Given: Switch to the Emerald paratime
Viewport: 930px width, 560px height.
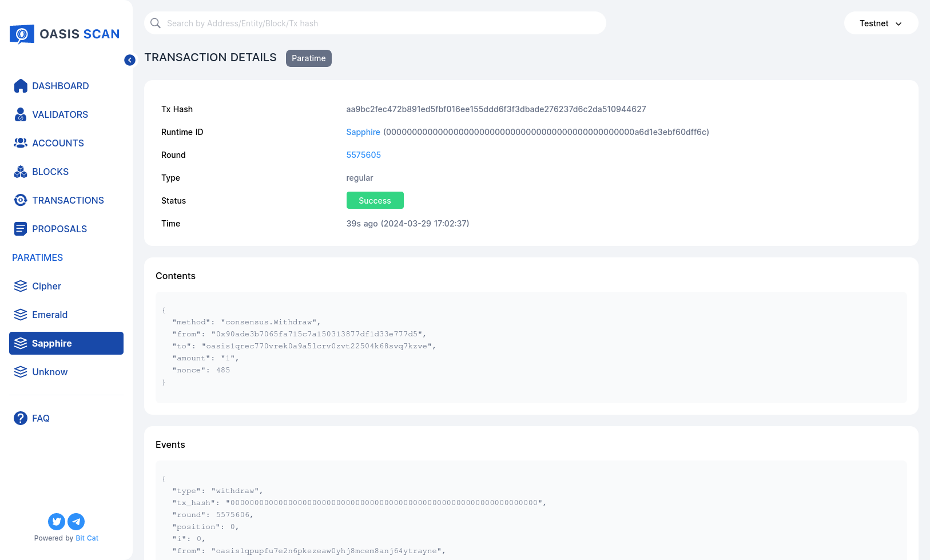Looking at the screenshot, I should click(49, 315).
